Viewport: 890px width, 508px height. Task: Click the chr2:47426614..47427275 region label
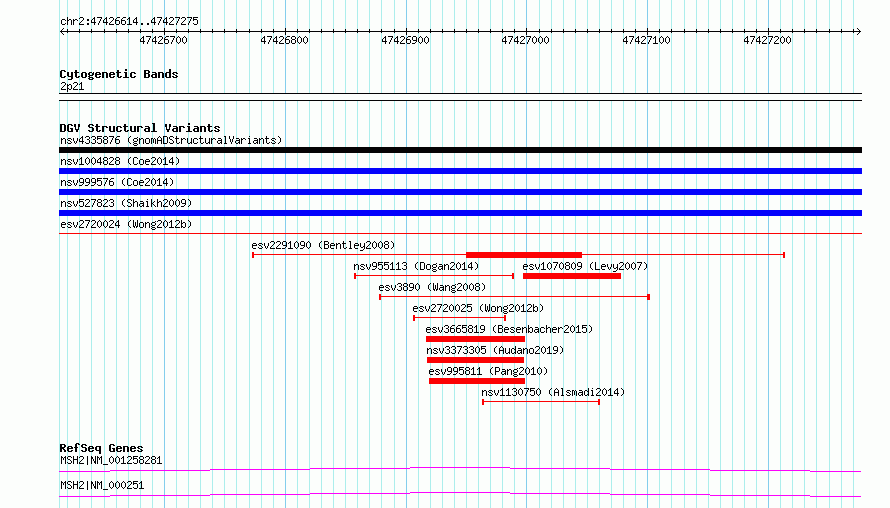[x=129, y=22]
